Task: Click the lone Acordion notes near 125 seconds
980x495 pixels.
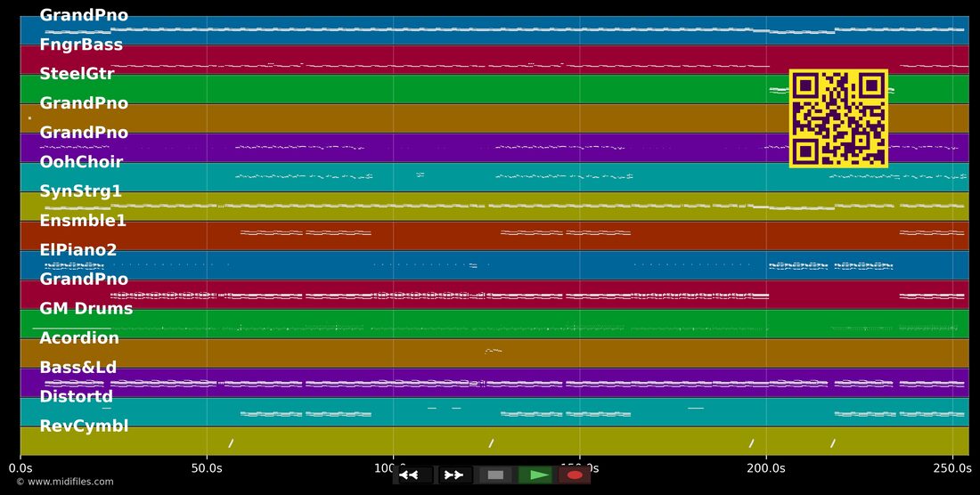Action: pos(494,351)
